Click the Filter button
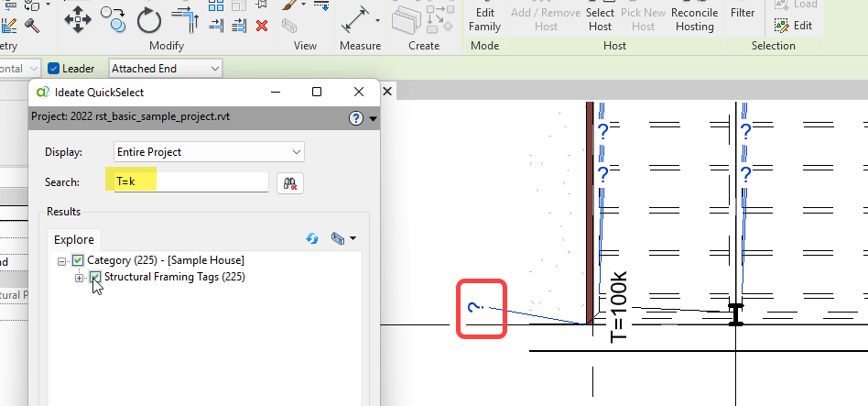868x406 pixels. click(743, 11)
